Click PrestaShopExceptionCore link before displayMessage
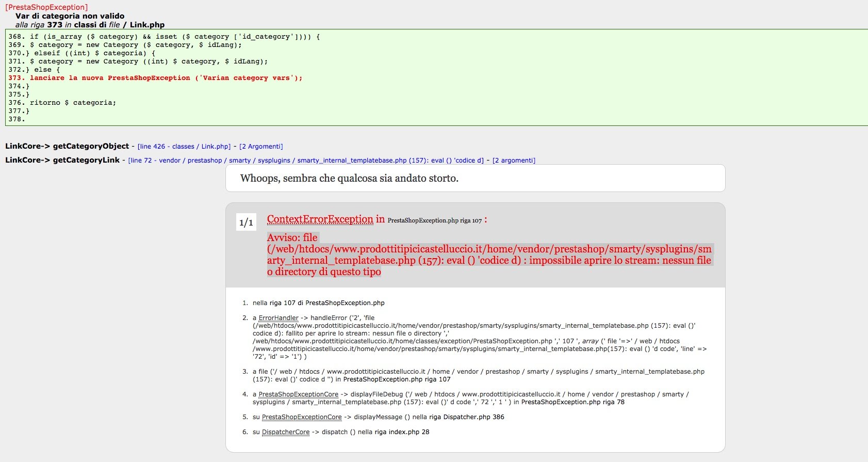This screenshot has height=462, width=868. (x=302, y=417)
